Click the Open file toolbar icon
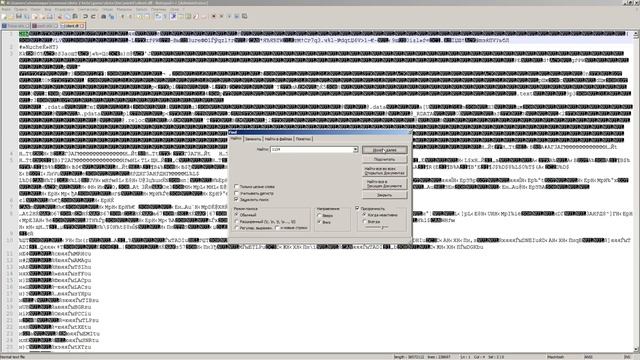The image size is (640, 360). (x=10, y=16)
